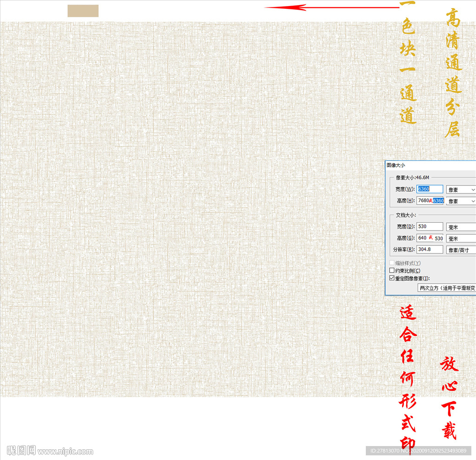Click the 文档大小 group label
The image size is (476, 460).
point(405,215)
